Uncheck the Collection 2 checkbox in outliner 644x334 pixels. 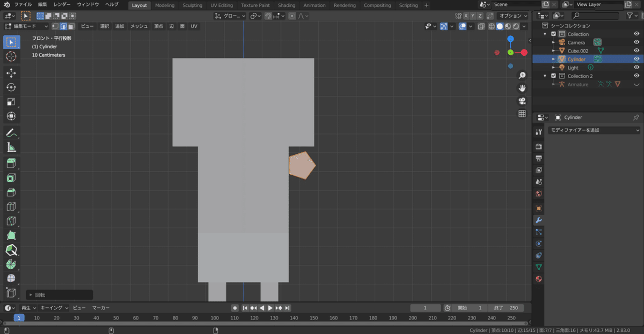[x=553, y=76]
